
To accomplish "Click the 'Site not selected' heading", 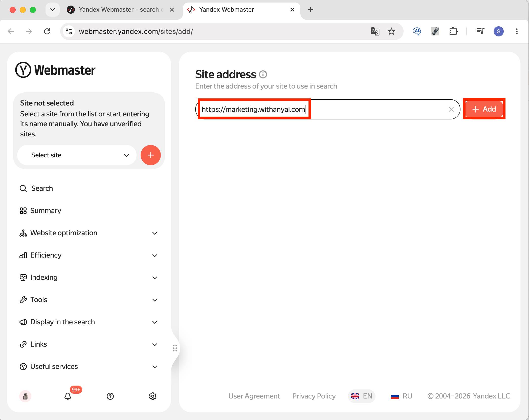I will coord(47,103).
